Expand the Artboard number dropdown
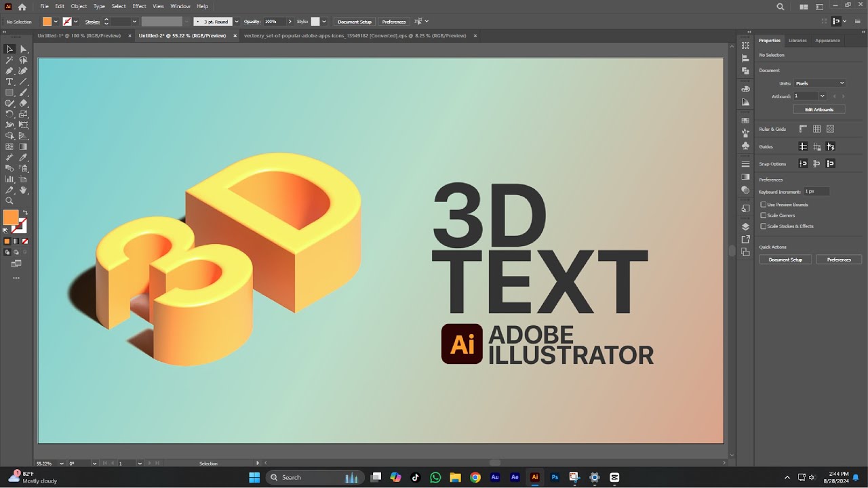 (x=823, y=96)
